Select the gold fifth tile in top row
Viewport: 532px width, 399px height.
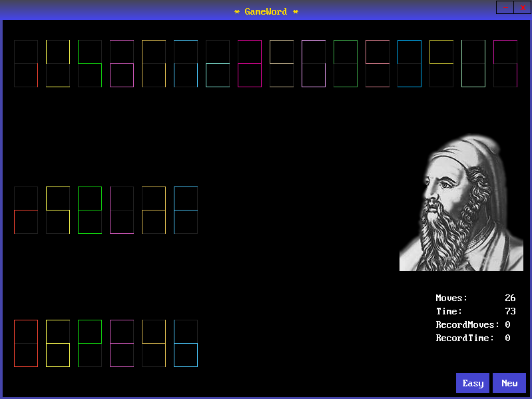tap(154, 63)
